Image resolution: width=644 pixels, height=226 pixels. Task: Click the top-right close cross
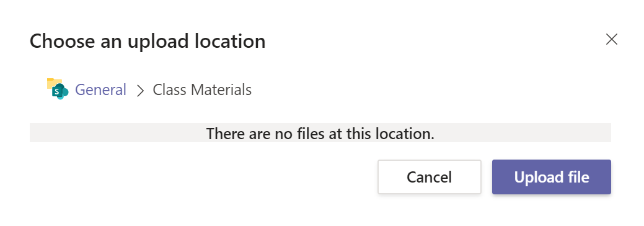click(x=612, y=40)
